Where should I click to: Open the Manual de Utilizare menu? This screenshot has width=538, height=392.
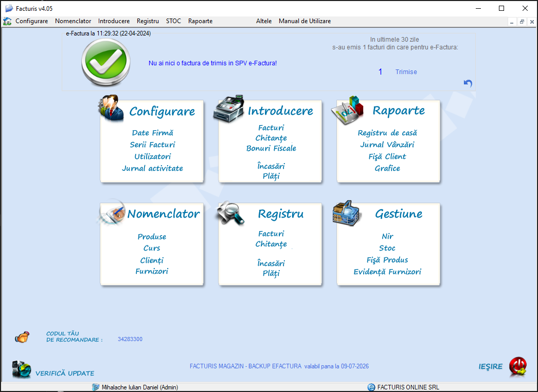[304, 21]
